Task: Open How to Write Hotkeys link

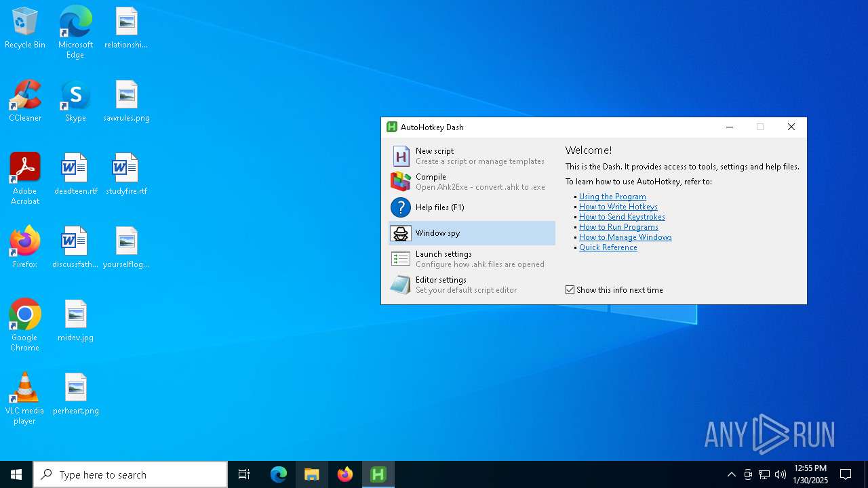Action: click(x=618, y=207)
